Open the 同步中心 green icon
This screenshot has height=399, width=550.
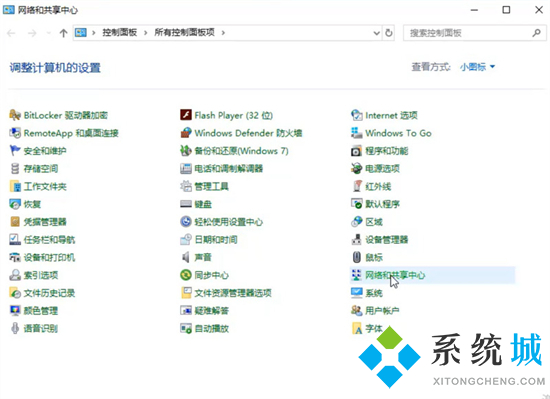(186, 275)
